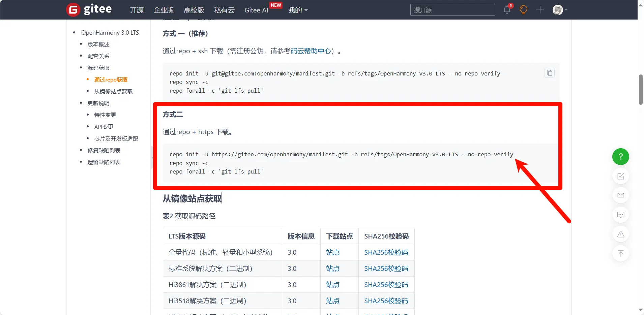Open the green help question button
This screenshot has height=315, width=644.
click(620, 157)
